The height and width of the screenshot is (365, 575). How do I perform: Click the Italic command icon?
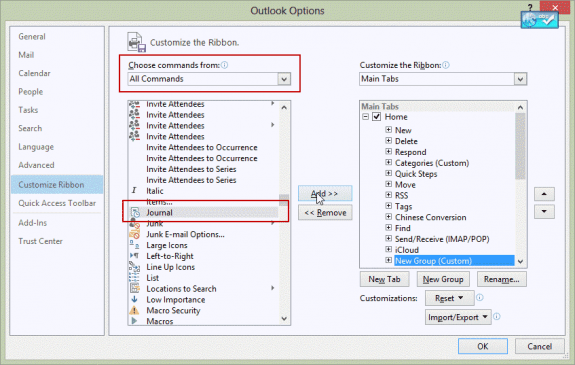click(134, 190)
